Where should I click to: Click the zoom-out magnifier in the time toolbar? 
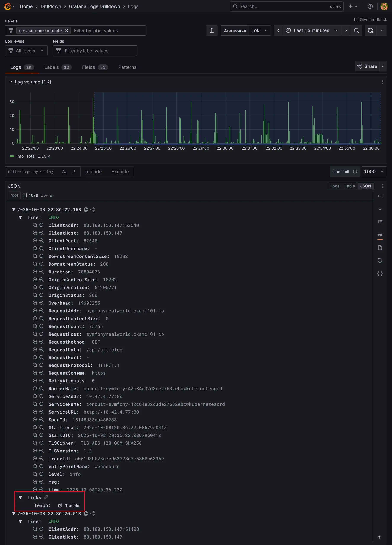tap(356, 30)
